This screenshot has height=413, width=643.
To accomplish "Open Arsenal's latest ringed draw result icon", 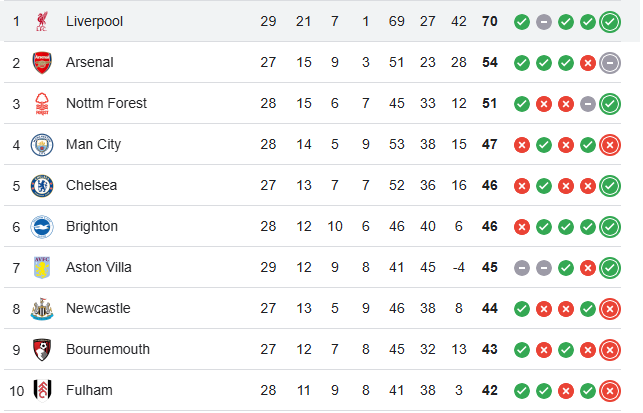I will tap(610, 63).
